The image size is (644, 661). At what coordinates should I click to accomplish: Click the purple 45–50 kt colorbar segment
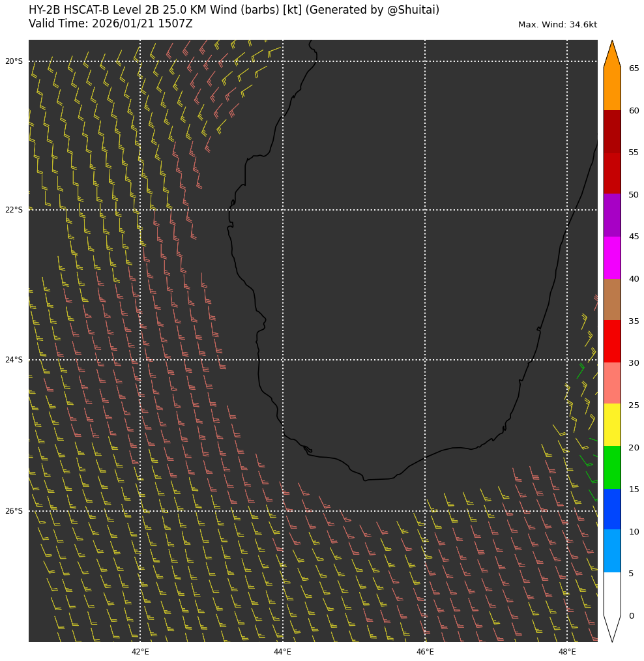[611, 215]
